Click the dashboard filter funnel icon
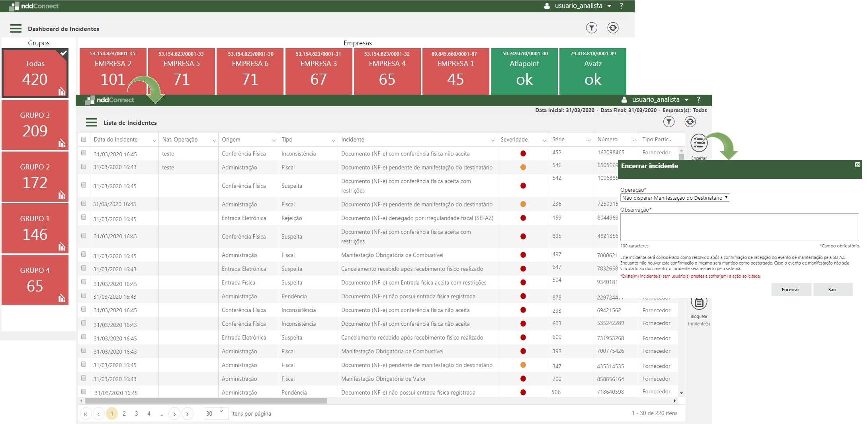The width and height of the screenshot is (868, 424). coord(591,28)
